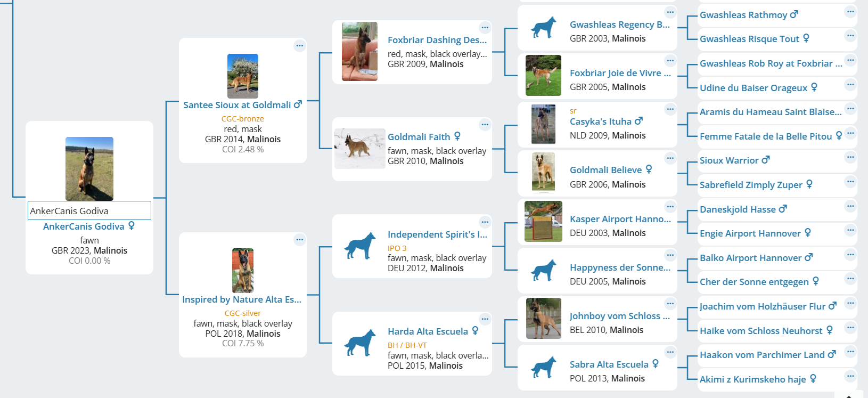Open options menu for Santee Sioux at Goldmali
868x398 pixels.
300,46
